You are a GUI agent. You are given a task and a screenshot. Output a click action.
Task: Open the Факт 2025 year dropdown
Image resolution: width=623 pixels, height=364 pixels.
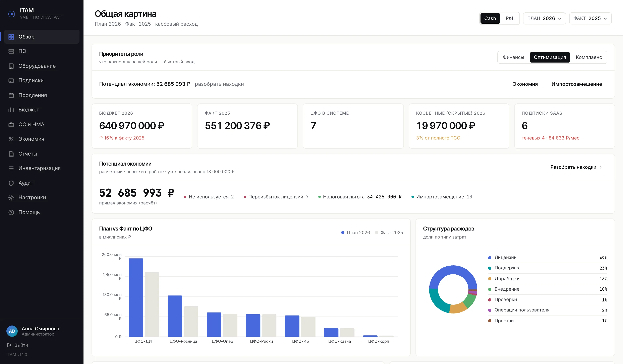click(590, 18)
